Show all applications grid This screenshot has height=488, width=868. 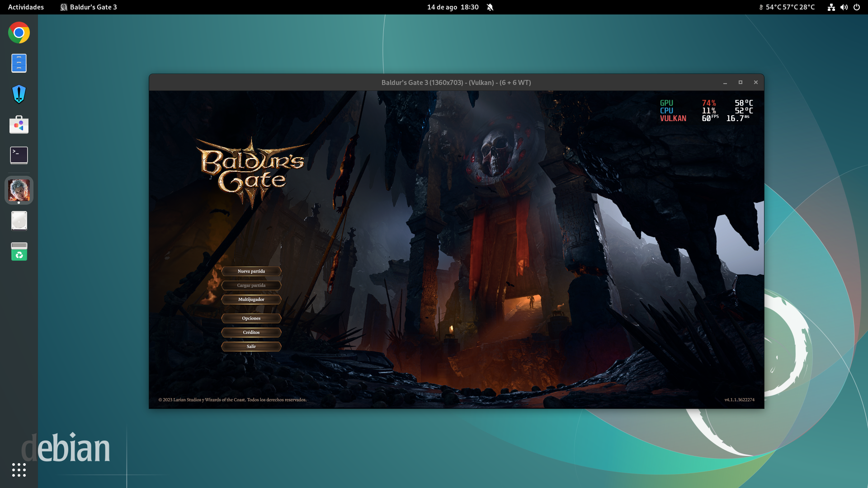click(x=19, y=470)
